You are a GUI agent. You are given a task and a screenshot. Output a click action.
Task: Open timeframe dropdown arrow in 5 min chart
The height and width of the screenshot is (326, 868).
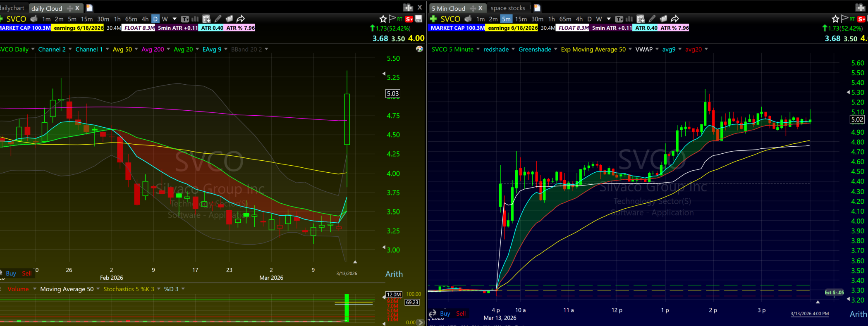[609, 19]
